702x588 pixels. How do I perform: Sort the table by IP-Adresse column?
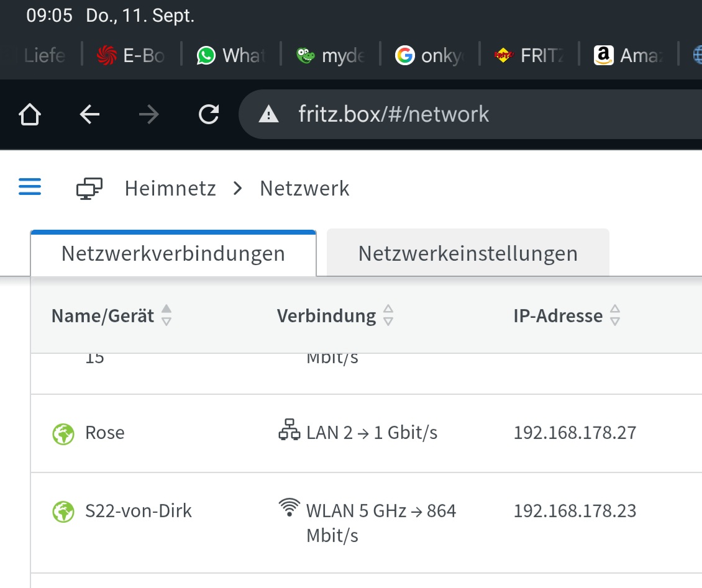[x=614, y=315]
